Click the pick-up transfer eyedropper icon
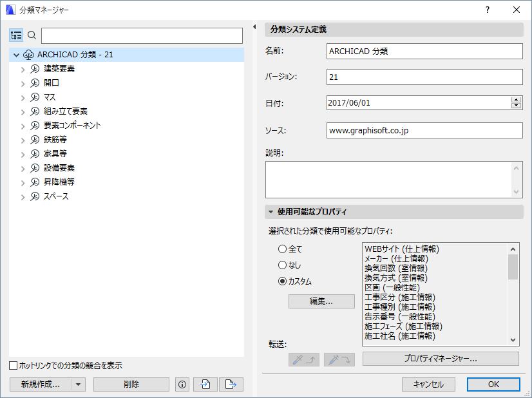Image resolution: width=532 pixels, height=398 pixels. (303, 359)
